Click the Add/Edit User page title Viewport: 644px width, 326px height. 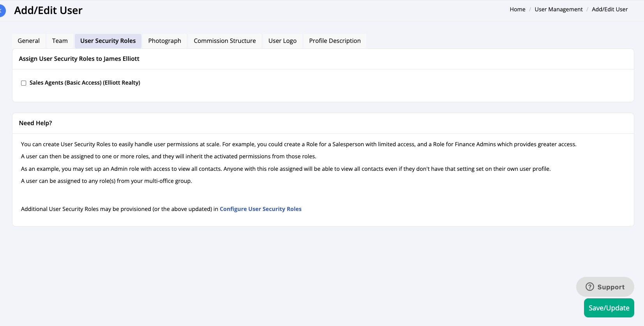click(48, 11)
